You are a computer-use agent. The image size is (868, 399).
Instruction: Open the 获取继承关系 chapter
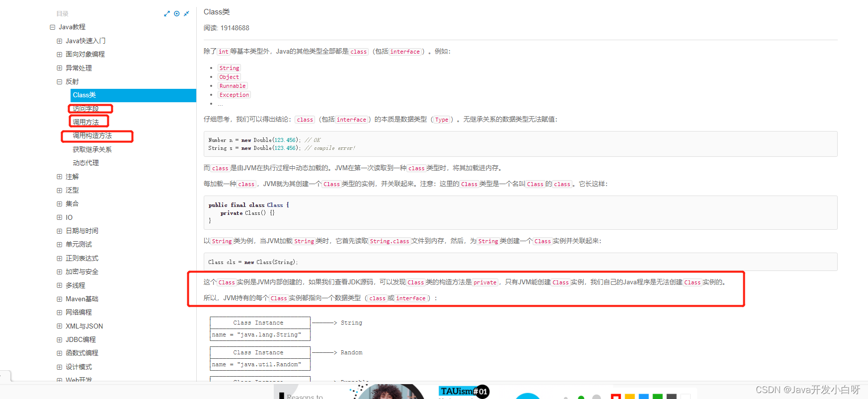tap(92, 149)
